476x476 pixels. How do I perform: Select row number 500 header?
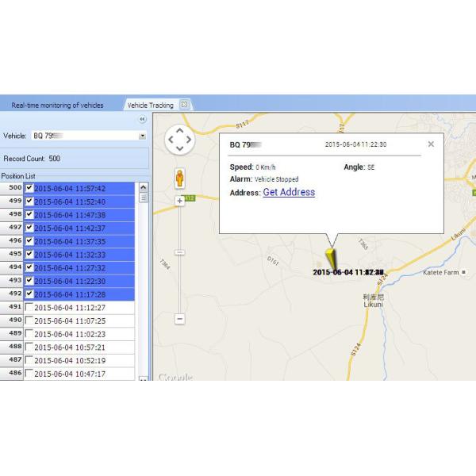click(x=12, y=188)
